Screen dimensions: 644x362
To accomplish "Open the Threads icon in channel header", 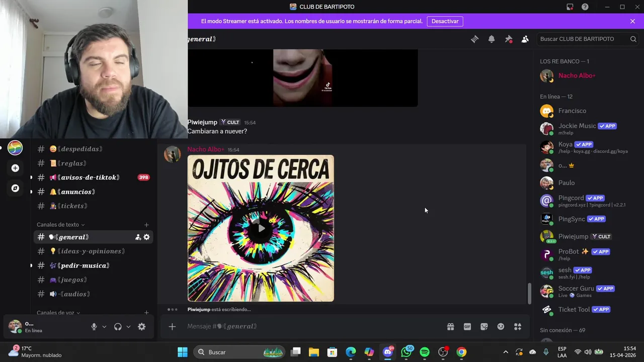I will (474, 39).
